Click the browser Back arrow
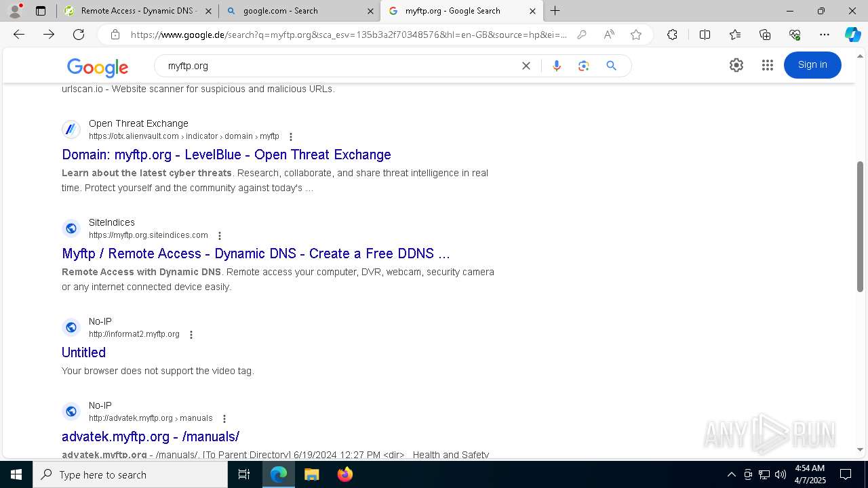 point(19,35)
